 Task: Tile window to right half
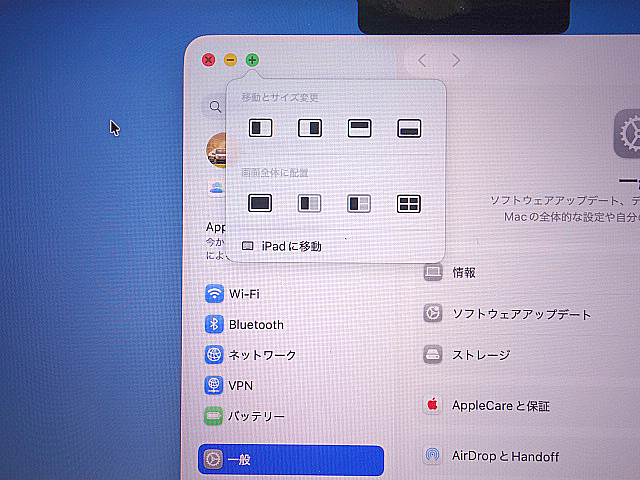point(310,128)
